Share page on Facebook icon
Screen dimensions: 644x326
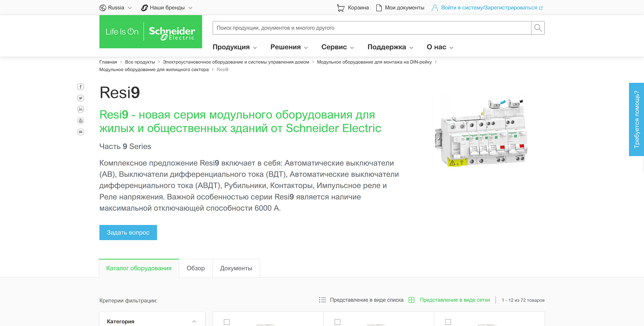click(x=81, y=87)
